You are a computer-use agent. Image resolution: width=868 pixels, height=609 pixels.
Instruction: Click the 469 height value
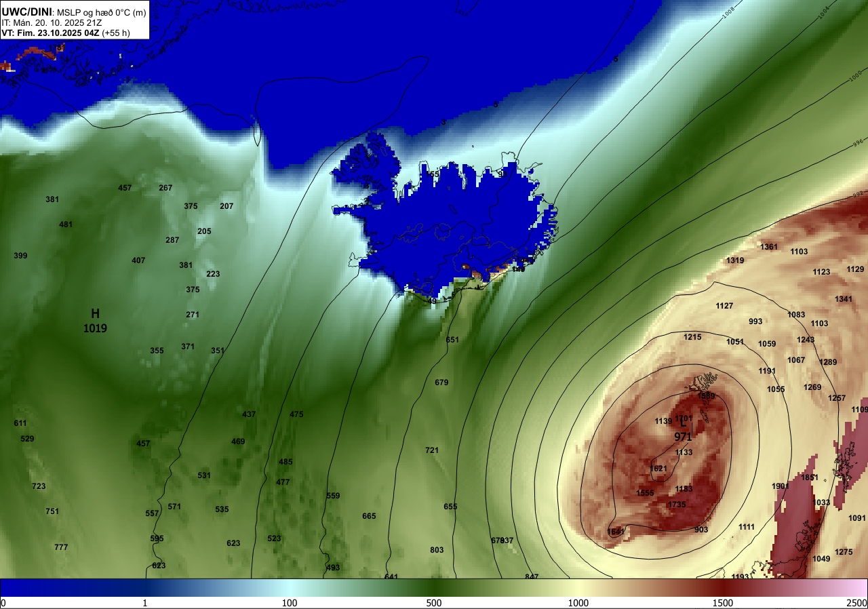(238, 441)
